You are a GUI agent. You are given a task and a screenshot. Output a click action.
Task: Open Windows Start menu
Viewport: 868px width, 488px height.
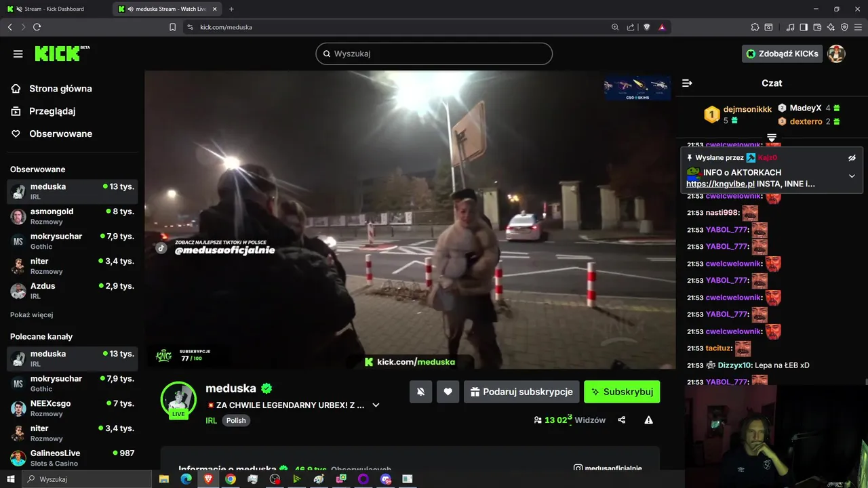(x=10, y=479)
